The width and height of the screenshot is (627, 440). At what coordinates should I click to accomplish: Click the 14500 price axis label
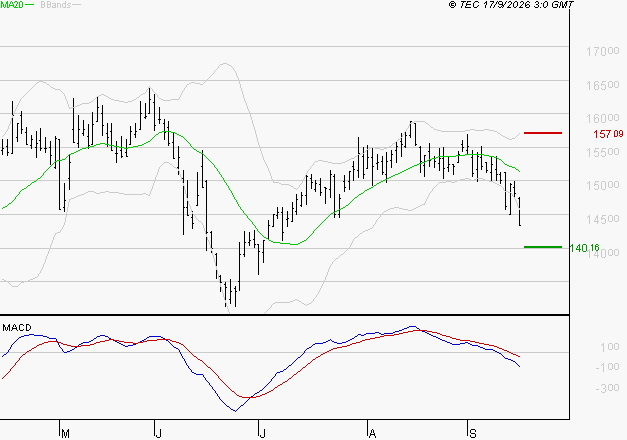pyautogui.click(x=603, y=219)
